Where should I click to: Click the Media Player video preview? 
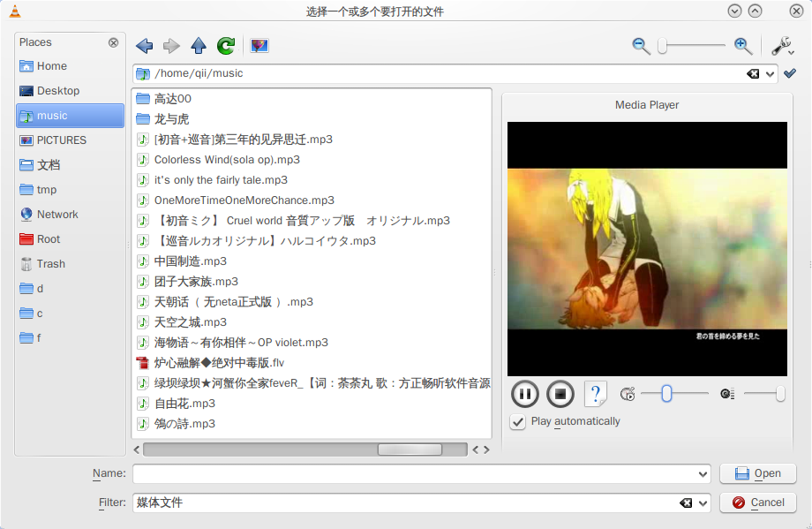[x=647, y=249]
